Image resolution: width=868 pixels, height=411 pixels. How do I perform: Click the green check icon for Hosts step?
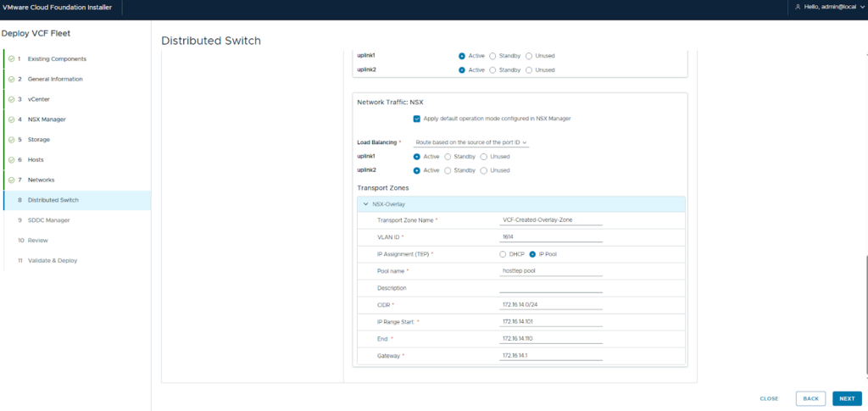pos(12,160)
